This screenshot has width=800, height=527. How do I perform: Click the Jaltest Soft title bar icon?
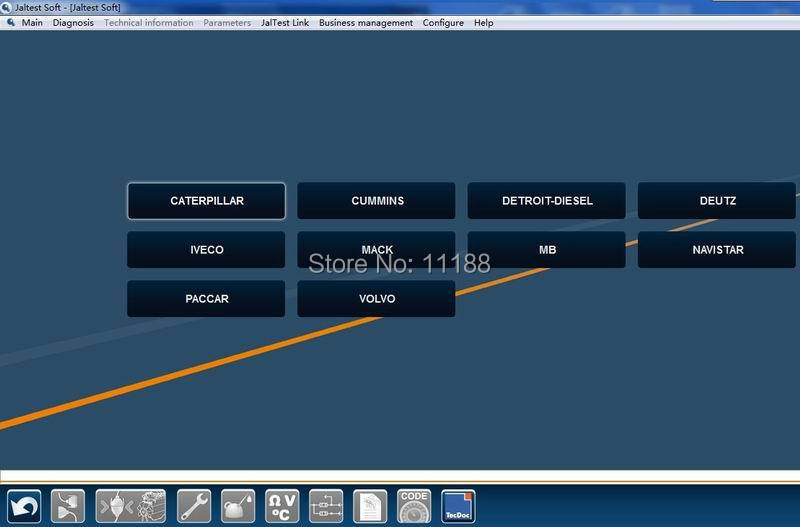6,7
